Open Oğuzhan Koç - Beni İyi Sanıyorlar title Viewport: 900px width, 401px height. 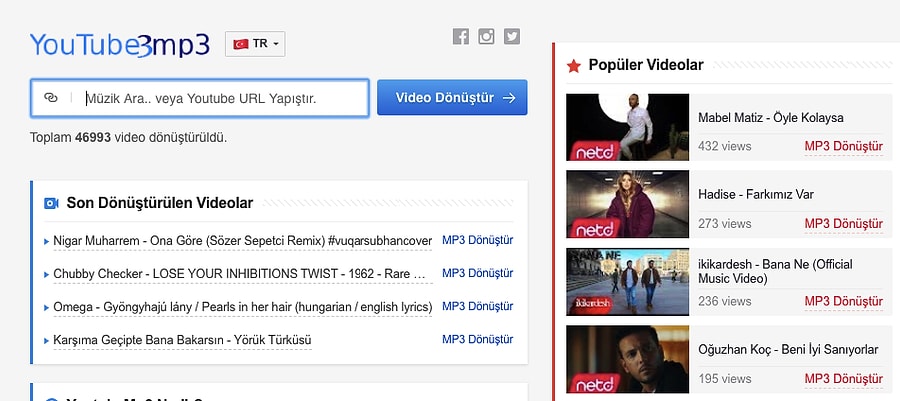tap(788, 349)
